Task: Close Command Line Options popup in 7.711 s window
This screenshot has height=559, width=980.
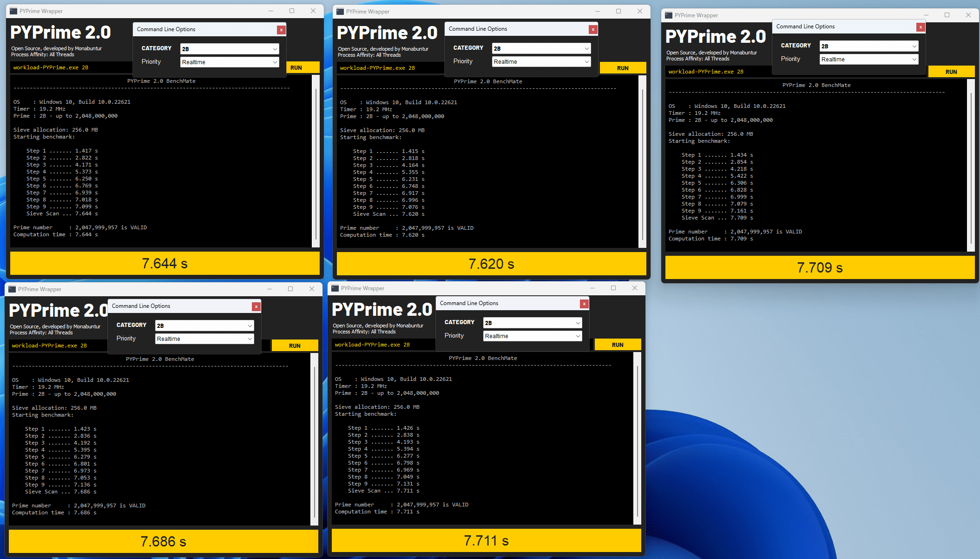Action: [584, 304]
